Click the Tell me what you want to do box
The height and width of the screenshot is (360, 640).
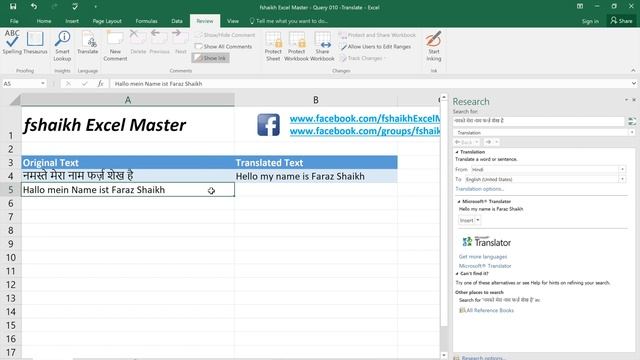click(x=288, y=21)
